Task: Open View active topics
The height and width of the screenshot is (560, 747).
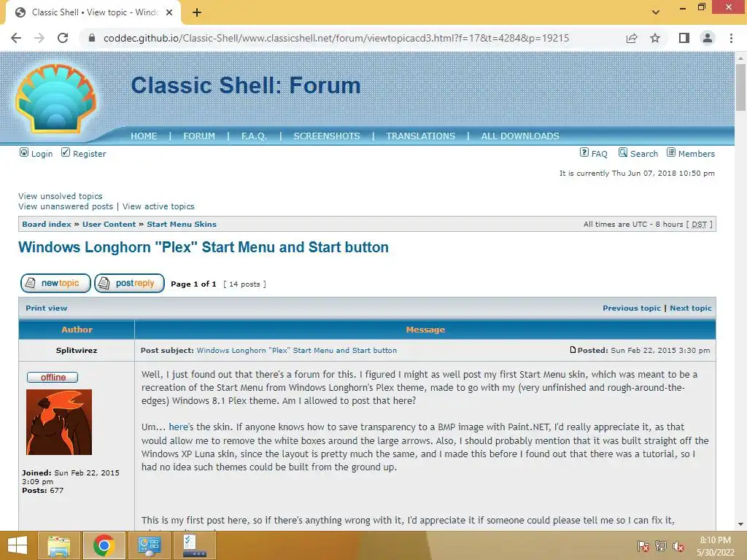Action: tap(158, 206)
